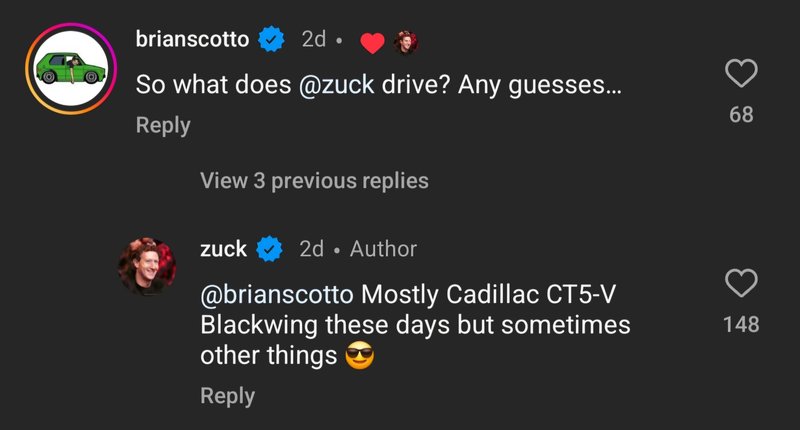800x430 pixels.
Task: Like zuck's reply with the heart
Action: coord(740,284)
